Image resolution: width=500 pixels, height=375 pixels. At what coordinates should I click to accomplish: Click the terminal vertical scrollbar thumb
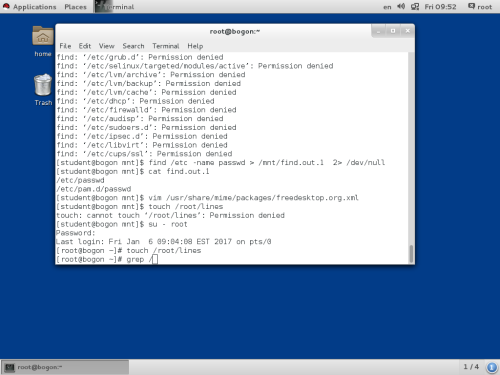point(411,254)
